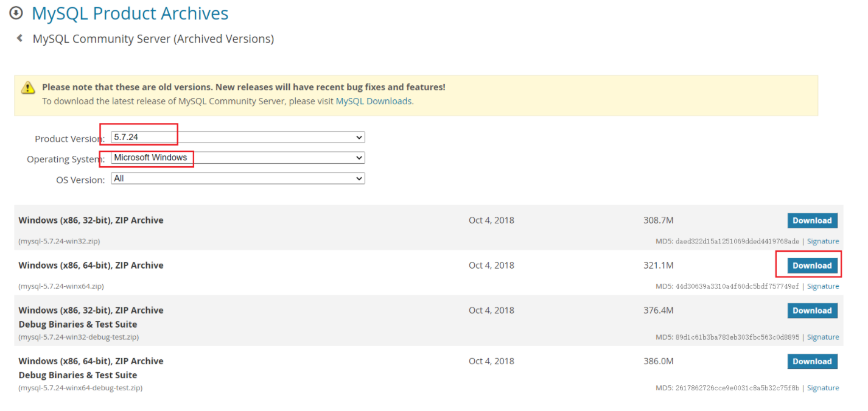This screenshot has width=868, height=411.
Task: Open the Product Version dropdown showing 5.7.24
Action: (238, 138)
